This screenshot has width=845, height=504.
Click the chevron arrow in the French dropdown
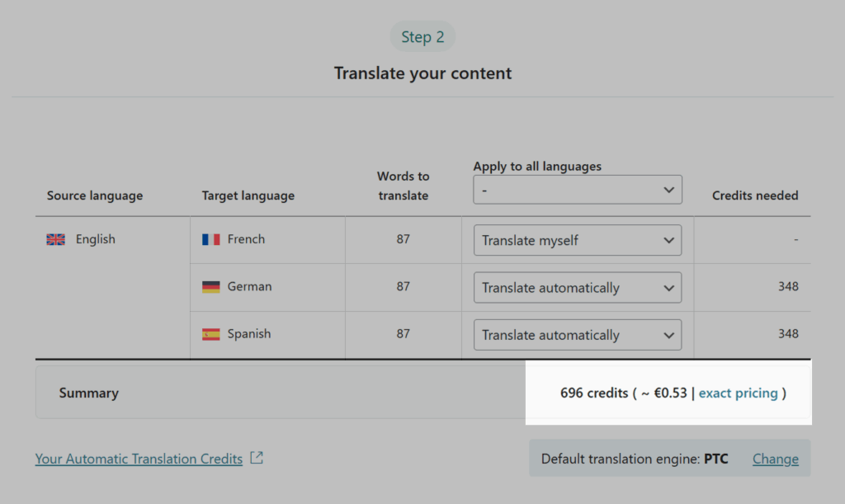coord(668,241)
